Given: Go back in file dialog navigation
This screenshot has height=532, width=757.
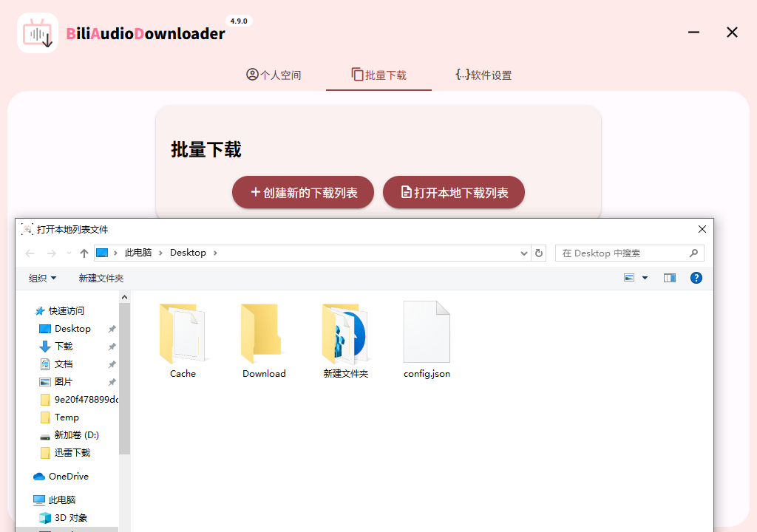Looking at the screenshot, I should [30, 253].
